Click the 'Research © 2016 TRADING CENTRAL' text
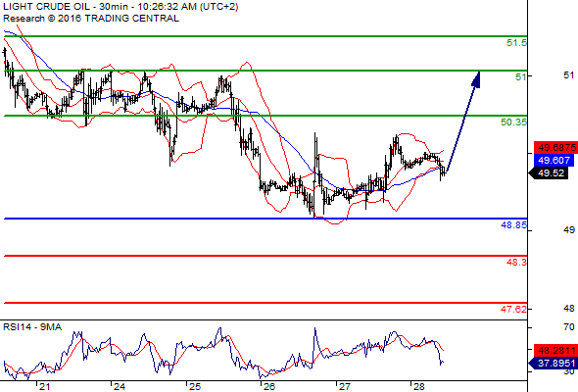This screenshot has width=578, height=392. 91,19
